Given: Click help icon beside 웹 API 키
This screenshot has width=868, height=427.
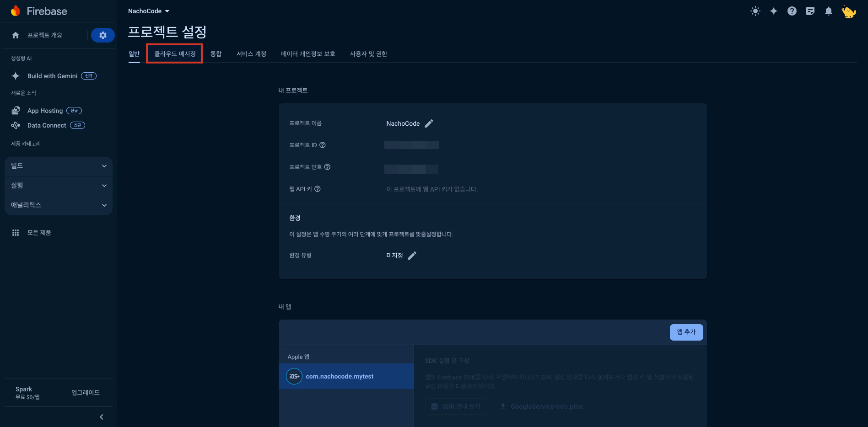Looking at the screenshot, I should (x=318, y=189).
